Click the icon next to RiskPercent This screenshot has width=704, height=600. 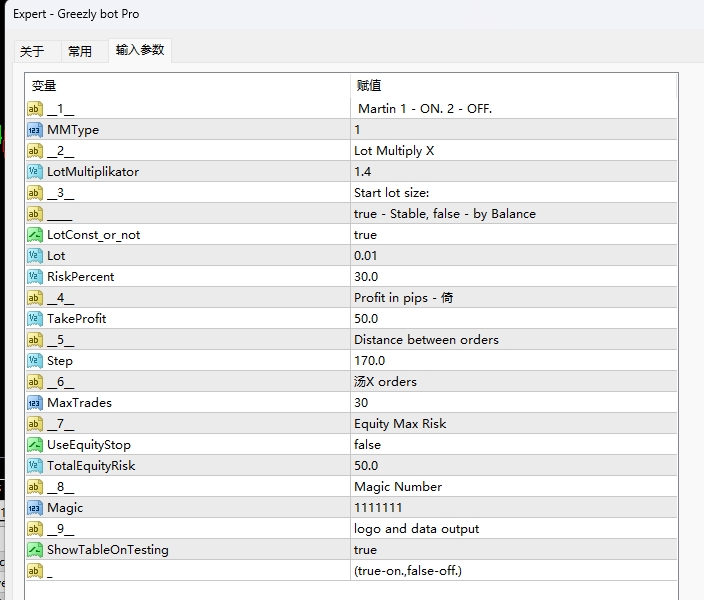35,277
